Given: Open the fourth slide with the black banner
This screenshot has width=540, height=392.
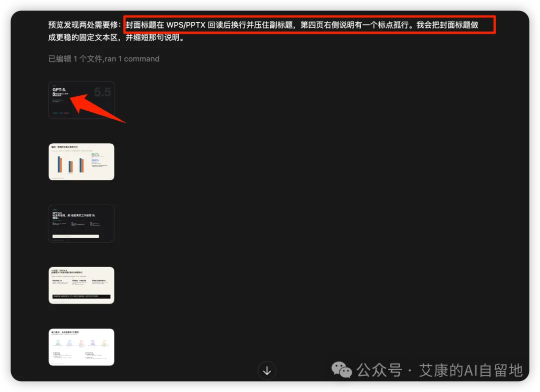Looking at the screenshot, I should pyautogui.click(x=81, y=285).
